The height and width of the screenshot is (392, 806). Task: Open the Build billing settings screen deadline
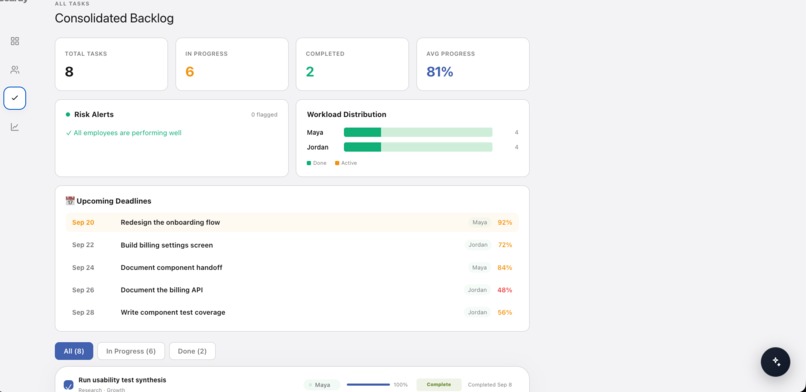pos(292,245)
